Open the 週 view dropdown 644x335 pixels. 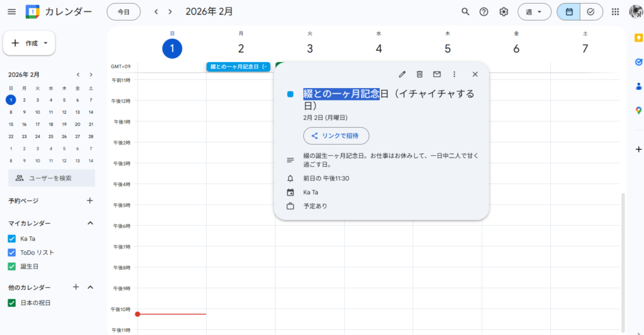tap(534, 12)
